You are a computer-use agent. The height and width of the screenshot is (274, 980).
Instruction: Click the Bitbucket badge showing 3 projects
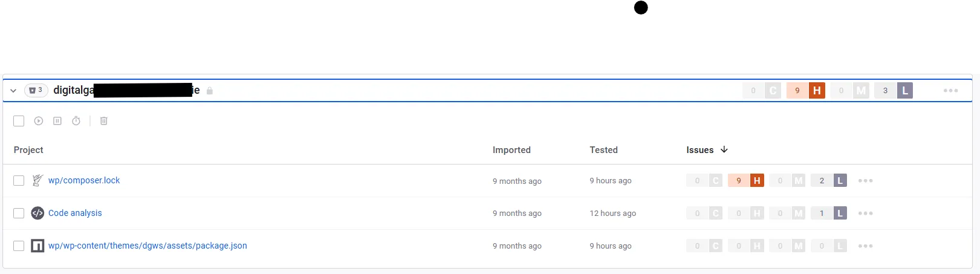[x=36, y=90]
